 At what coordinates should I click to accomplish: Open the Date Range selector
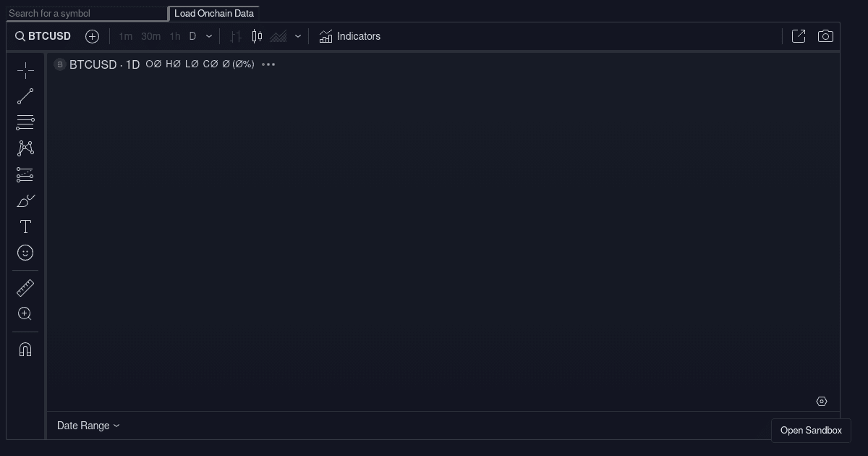[x=88, y=426]
